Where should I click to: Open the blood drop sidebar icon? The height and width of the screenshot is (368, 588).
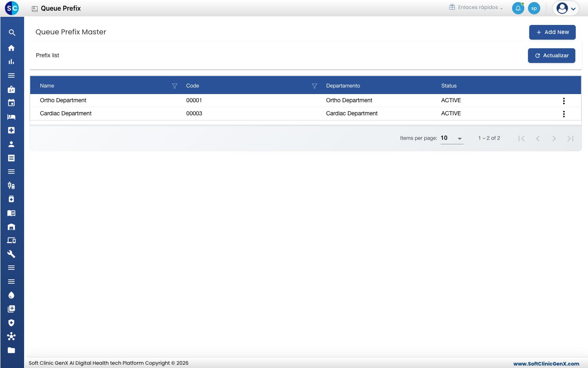[11, 295]
